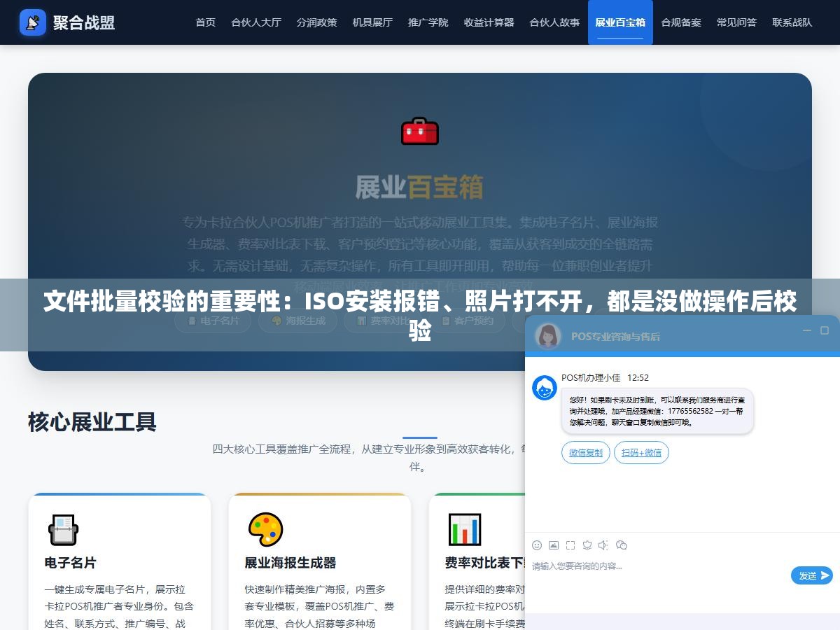Click the red toolbox icon in the banner
This screenshot has height=630, width=840.
click(x=420, y=131)
